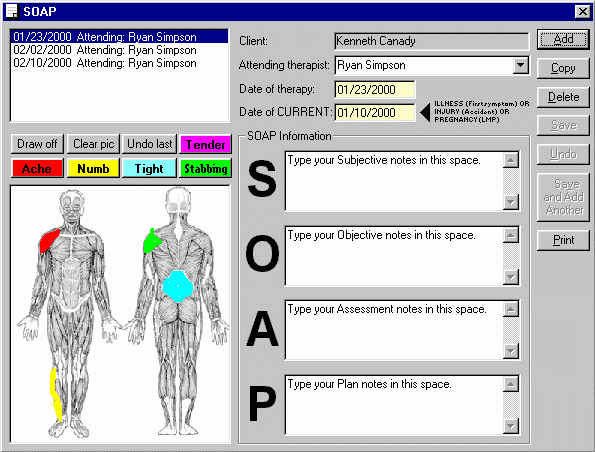Click the green shoulder mark on back figure
Viewport: 595px width, 452px height.
(152, 241)
